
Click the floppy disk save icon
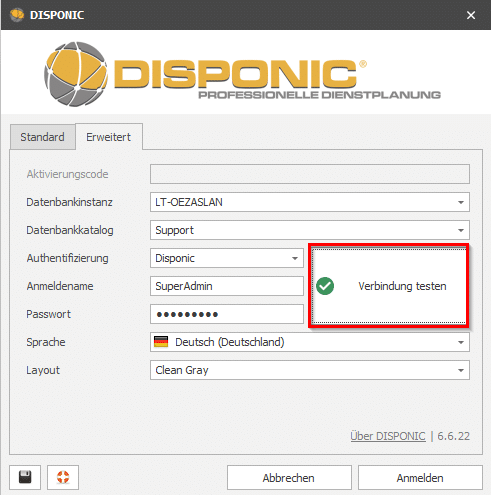(x=25, y=477)
